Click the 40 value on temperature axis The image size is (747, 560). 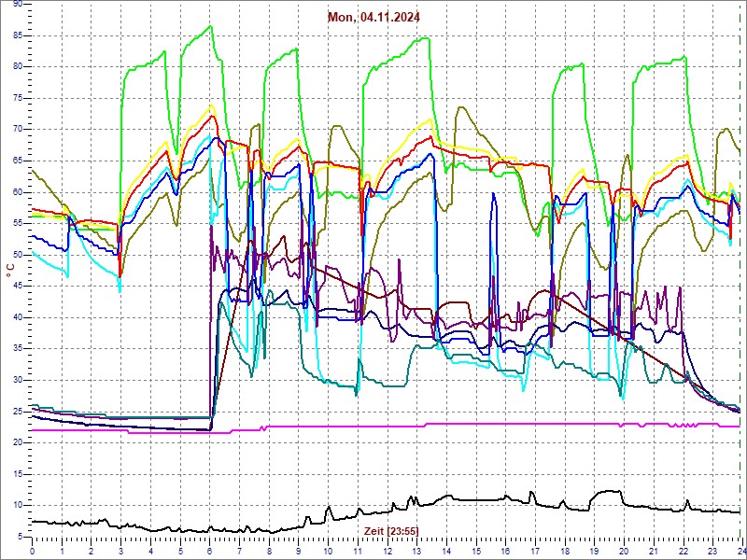point(17,317)
